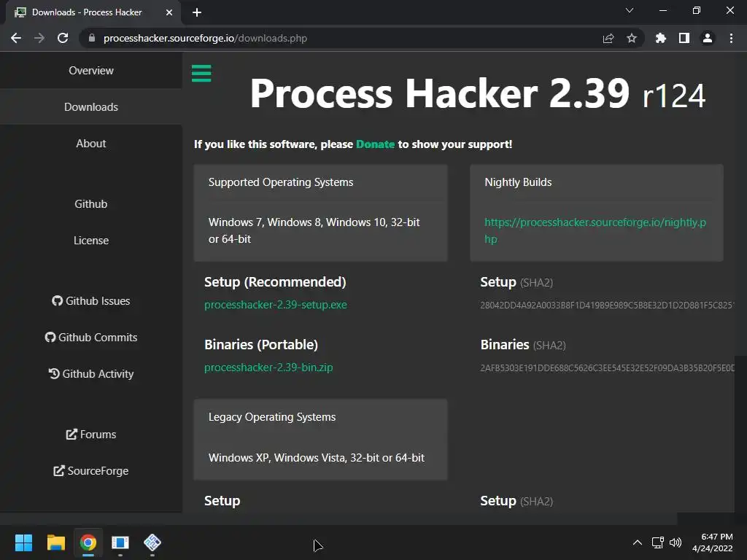Screen dimensions: 747x560
Task: Show hidden system tray icons
Action: [637, 542]
